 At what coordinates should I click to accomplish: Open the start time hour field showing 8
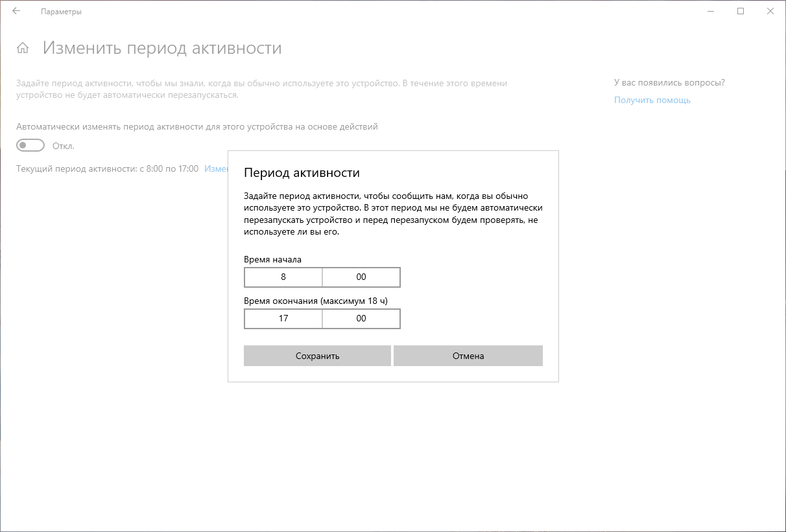(283, 277)
